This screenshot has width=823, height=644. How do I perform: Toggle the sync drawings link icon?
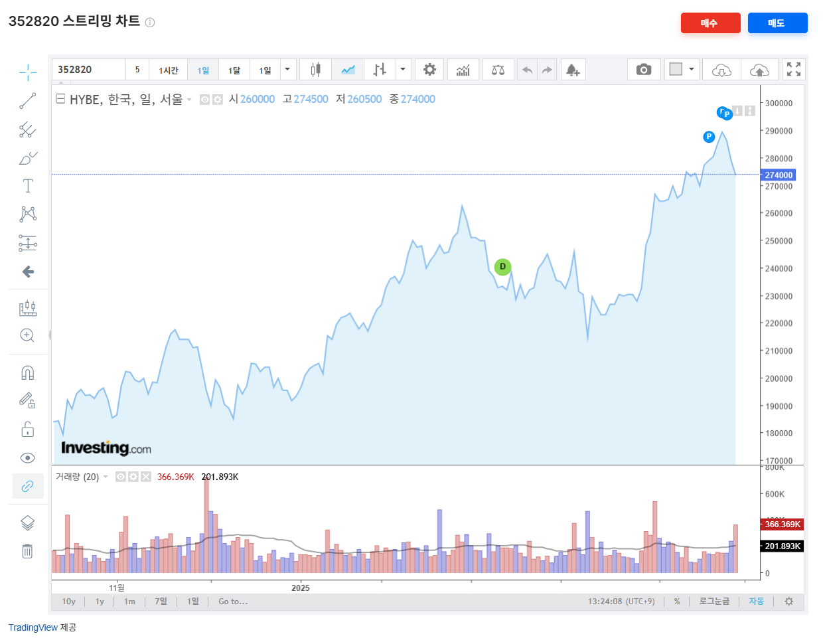28,486
